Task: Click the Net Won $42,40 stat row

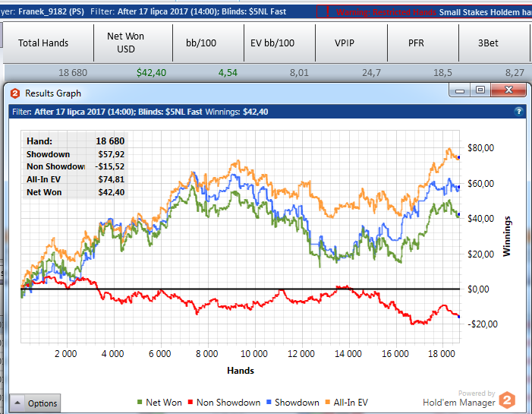Action: pos(75,192)
